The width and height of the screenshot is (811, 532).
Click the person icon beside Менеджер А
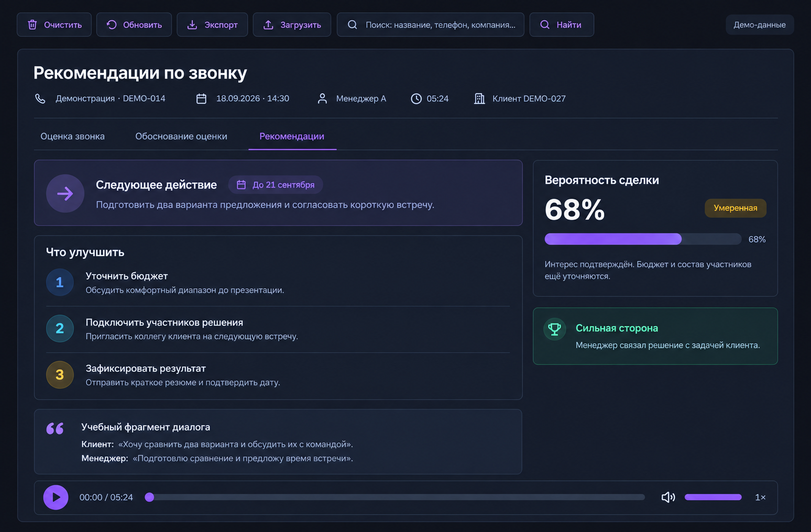[x=322, y=98]
